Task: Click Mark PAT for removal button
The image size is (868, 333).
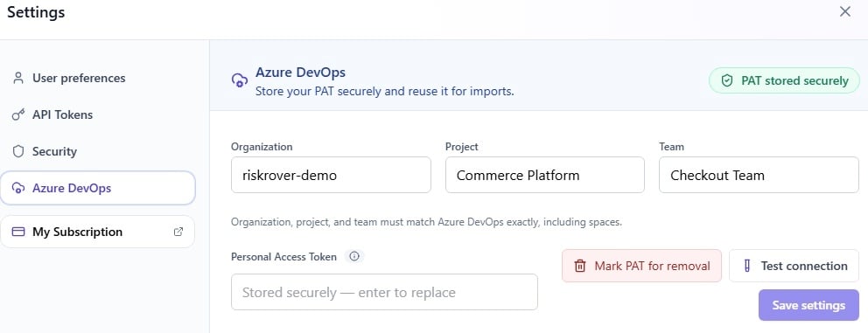Action: [x=641, y=266]
